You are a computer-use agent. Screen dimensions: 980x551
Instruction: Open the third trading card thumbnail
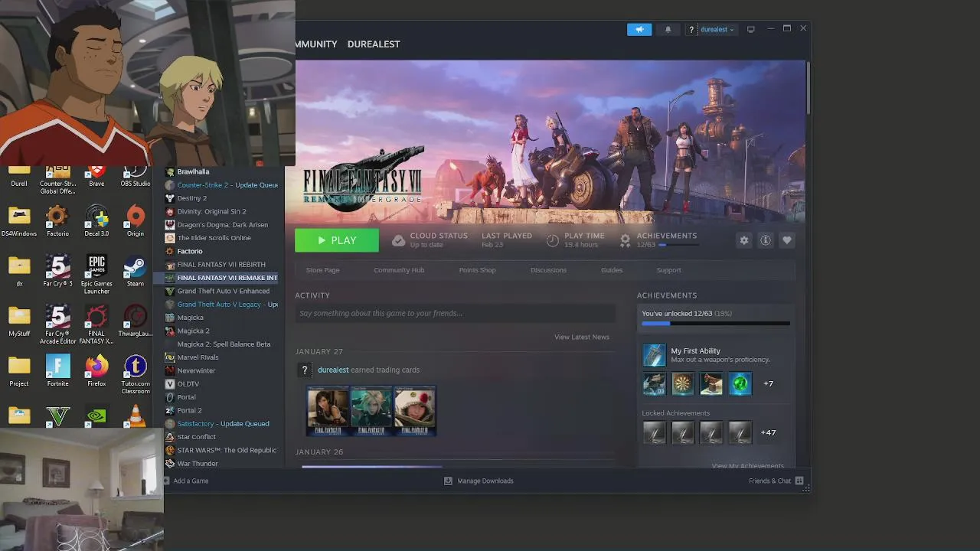tap(415, 411)
